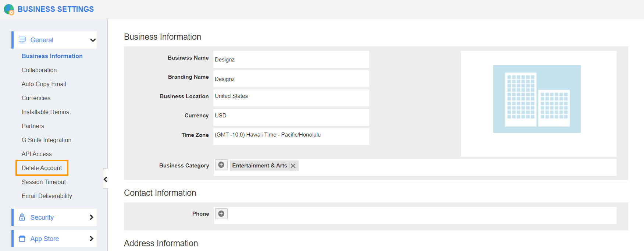Navigate to API Access
644x251 pixels.
(37, 154)
